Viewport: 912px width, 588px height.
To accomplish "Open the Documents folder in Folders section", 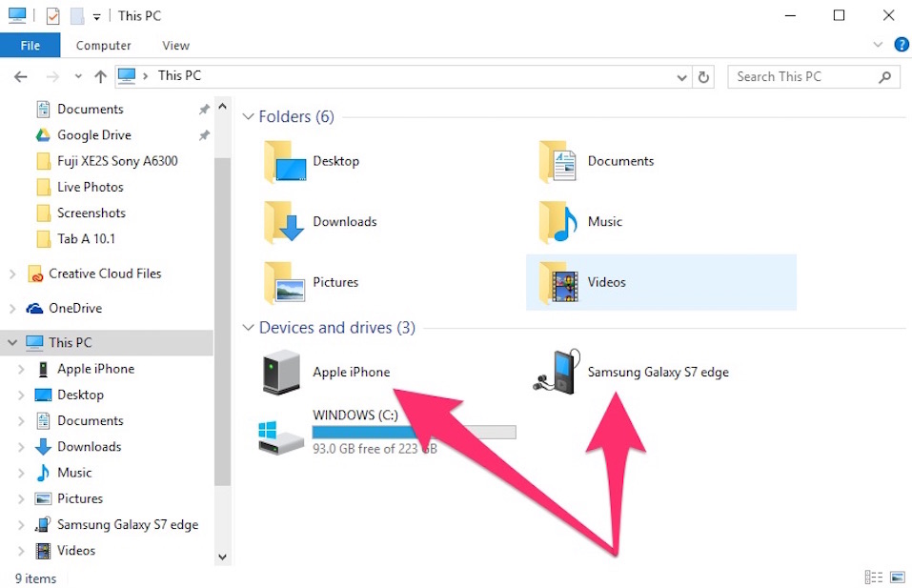I will coord(597,162).
